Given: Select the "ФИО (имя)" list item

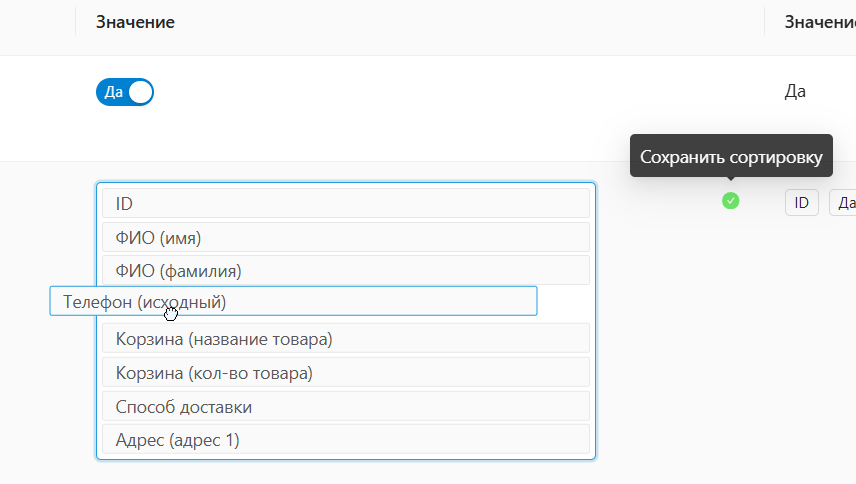Looking at the screenshot, I should coord(346,238).
